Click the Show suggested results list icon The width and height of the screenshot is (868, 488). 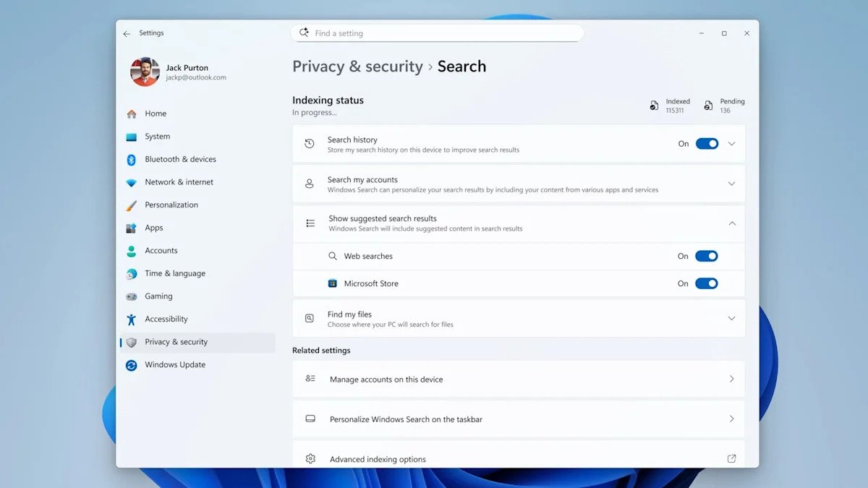tap(310, 223)
